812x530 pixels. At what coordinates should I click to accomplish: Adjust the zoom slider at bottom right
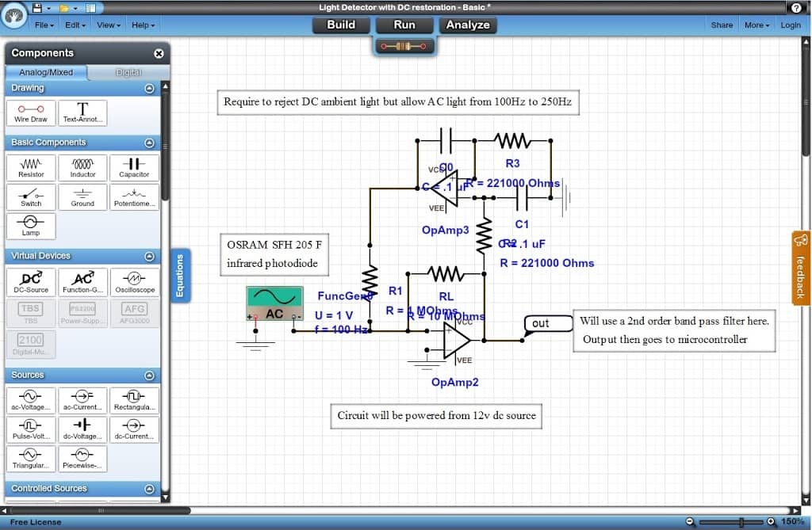point(741,520)
